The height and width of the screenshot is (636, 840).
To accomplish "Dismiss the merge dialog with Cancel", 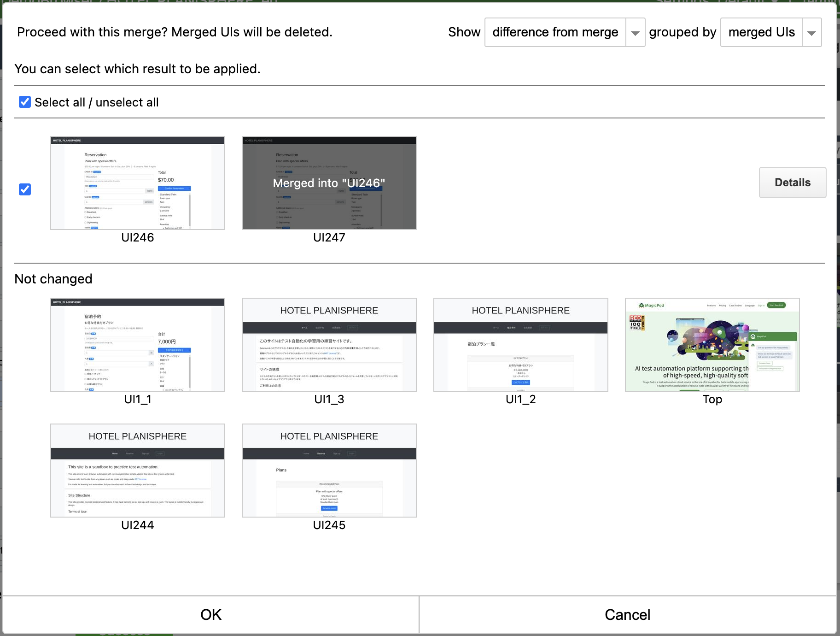I will (627, 614).
